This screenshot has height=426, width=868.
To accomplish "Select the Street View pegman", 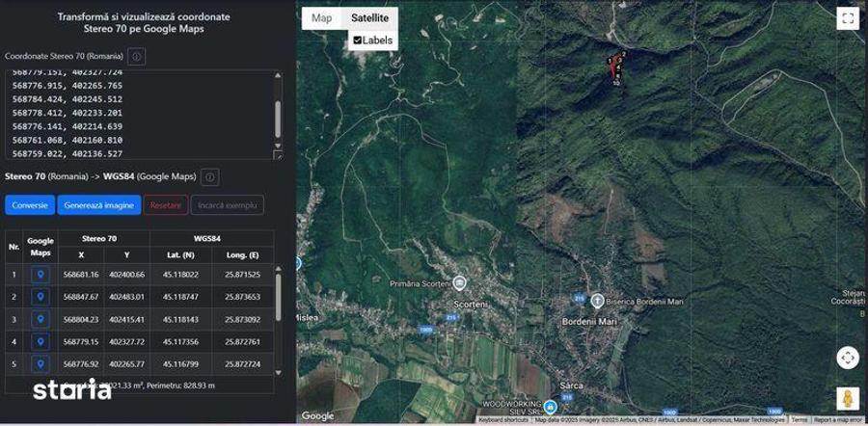I will (847, 399).
